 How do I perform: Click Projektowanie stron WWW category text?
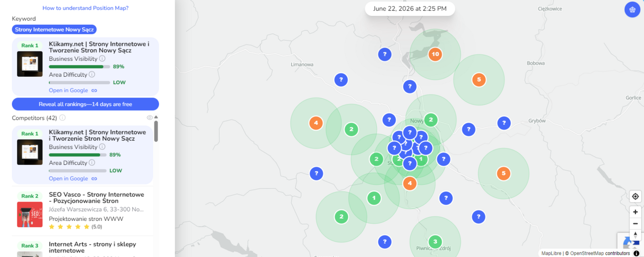click(86, 219)
